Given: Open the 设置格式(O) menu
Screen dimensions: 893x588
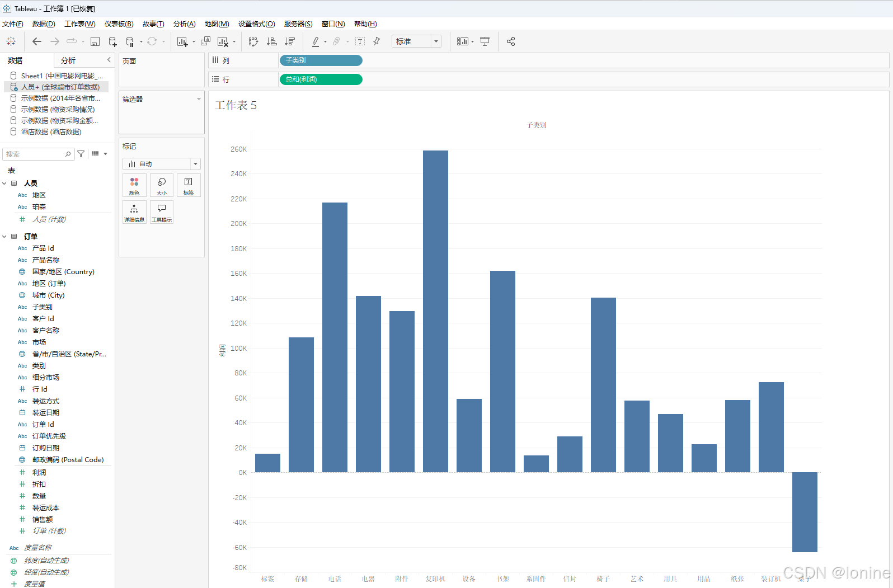Looking at the screenshot, I should pyautogui.click(x=257, y=24).
